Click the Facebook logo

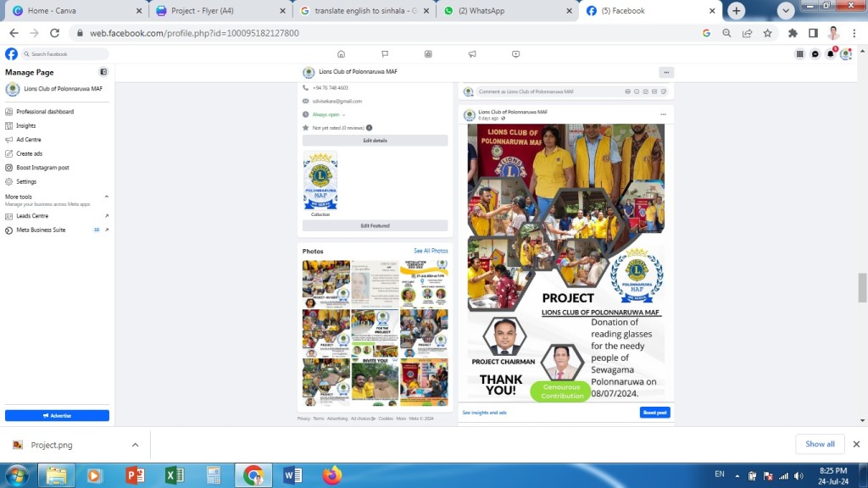coord(11,53)
